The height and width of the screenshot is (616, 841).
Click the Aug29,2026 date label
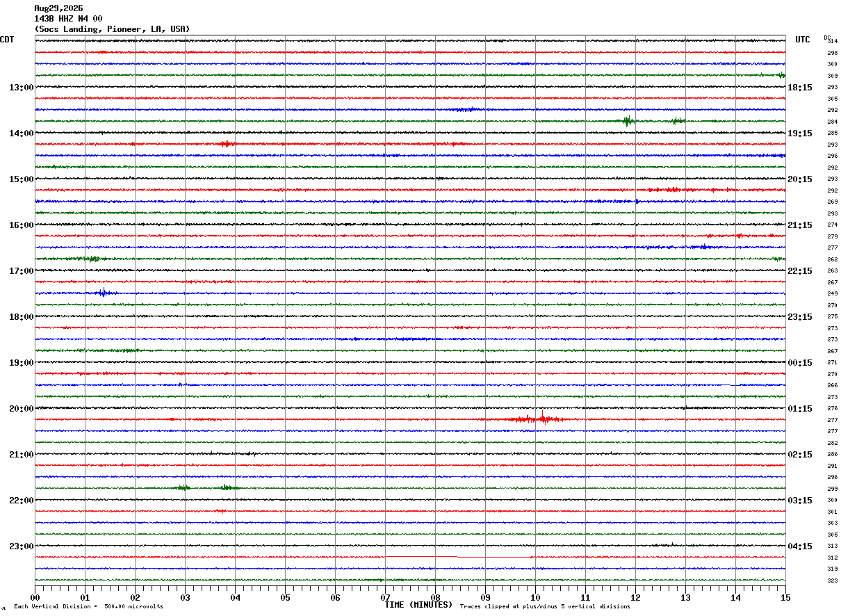click(x=58, y=8)
